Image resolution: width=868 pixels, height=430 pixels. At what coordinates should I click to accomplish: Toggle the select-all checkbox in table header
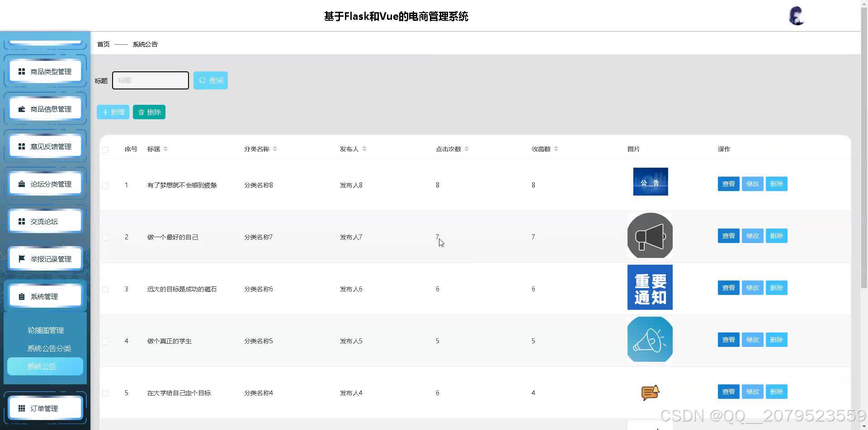click(x=105, y=150)
